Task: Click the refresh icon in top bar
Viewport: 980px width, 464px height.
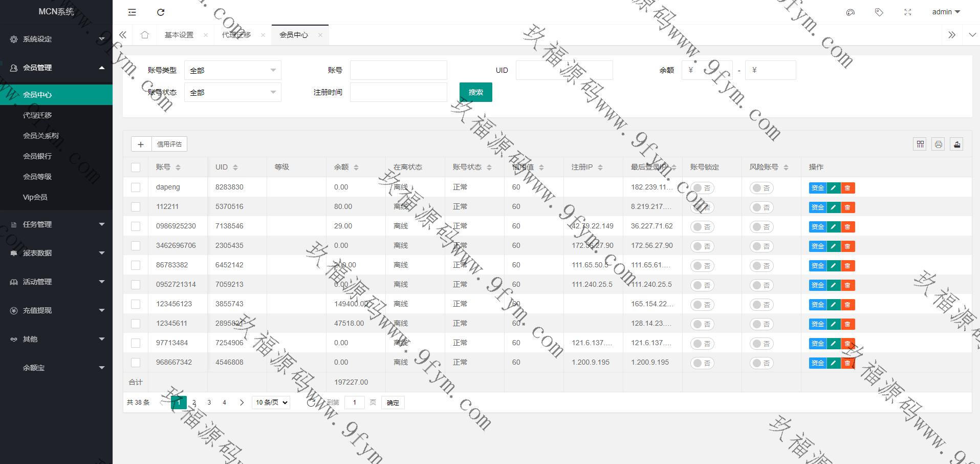Action: [x=161, y=12]
